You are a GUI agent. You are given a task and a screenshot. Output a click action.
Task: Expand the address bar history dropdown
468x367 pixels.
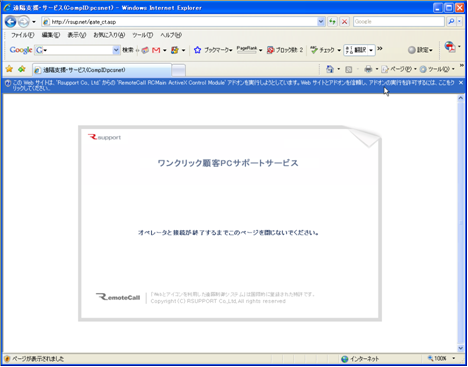pos(321,22)
